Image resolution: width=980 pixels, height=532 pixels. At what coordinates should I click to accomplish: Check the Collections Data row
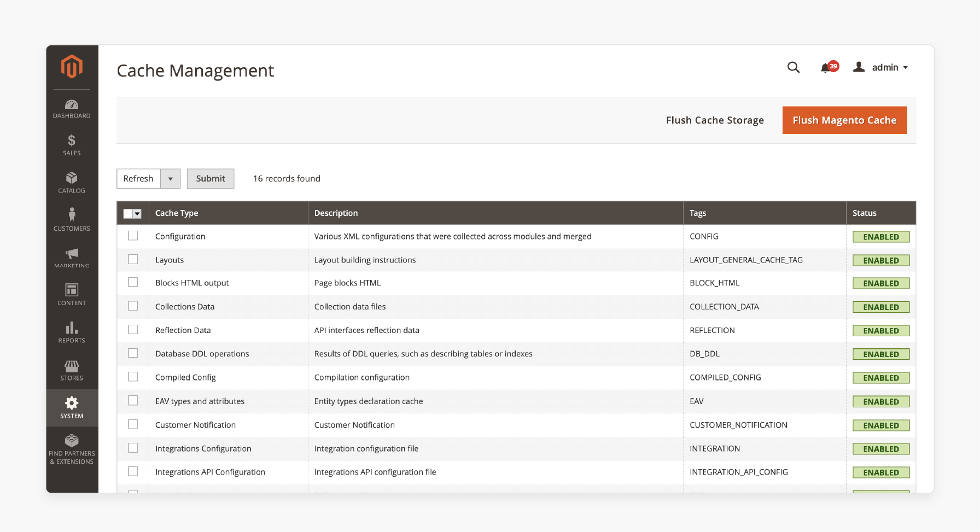click(x=133, y=306)
